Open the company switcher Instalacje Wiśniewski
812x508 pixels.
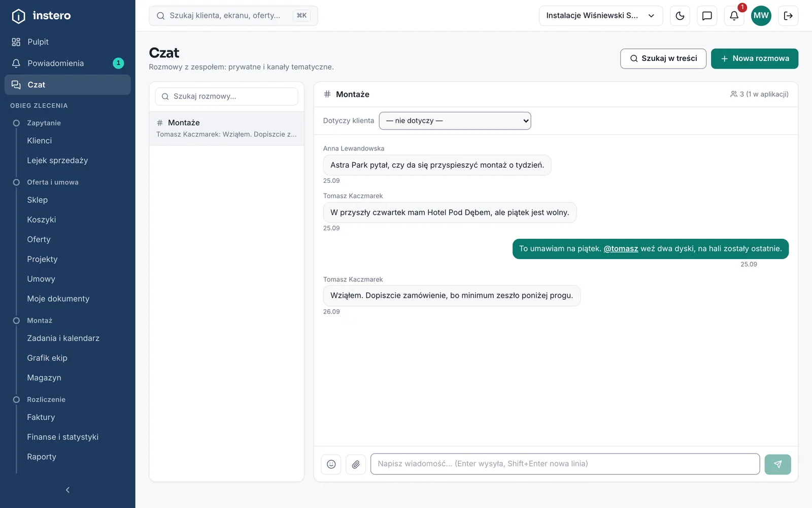[x=601, y=16]
